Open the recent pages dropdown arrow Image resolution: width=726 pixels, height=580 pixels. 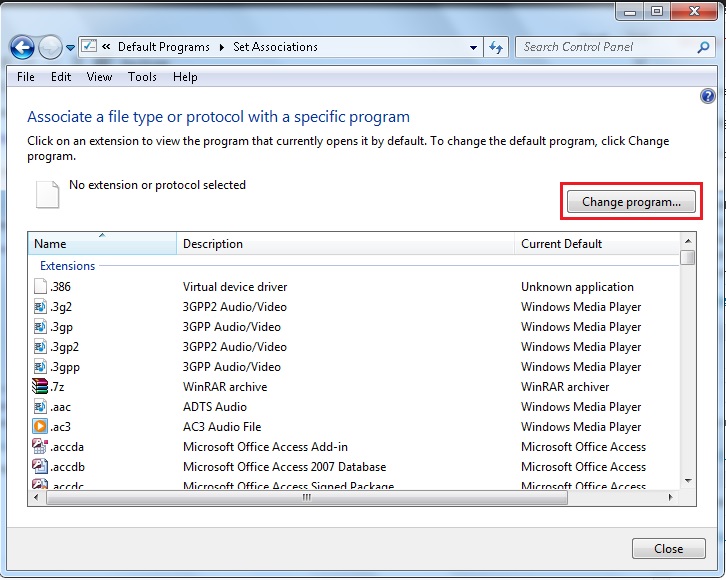[70, 47]
